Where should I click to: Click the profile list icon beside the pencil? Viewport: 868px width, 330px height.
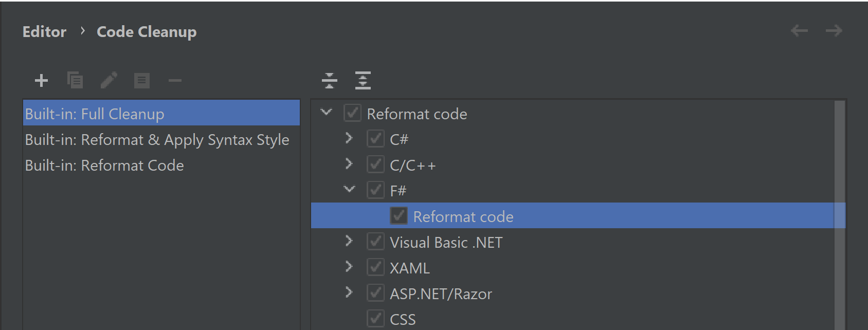coord(142,81)
